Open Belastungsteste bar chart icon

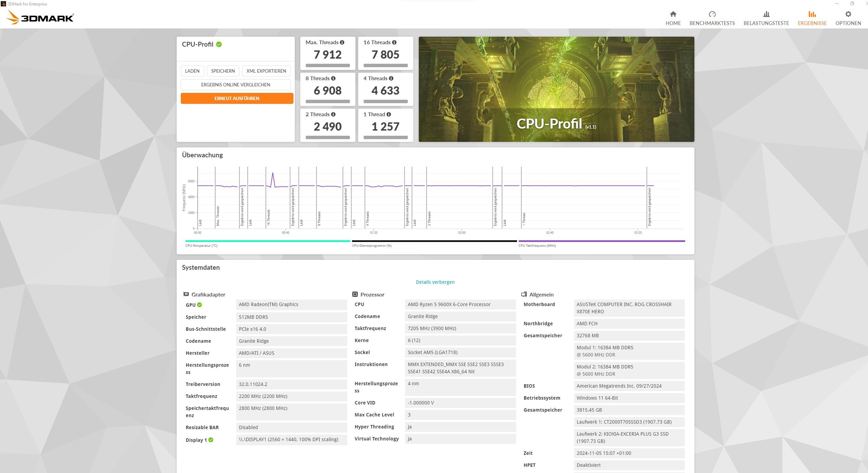tap(766, 14)
